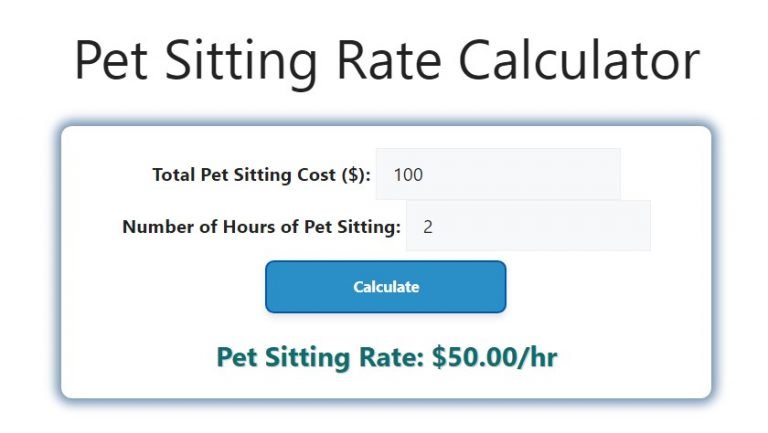Click the Pet Sitting Rate Calculator heading
Screen dimensions: 768x433
click(x=386, y=60)
